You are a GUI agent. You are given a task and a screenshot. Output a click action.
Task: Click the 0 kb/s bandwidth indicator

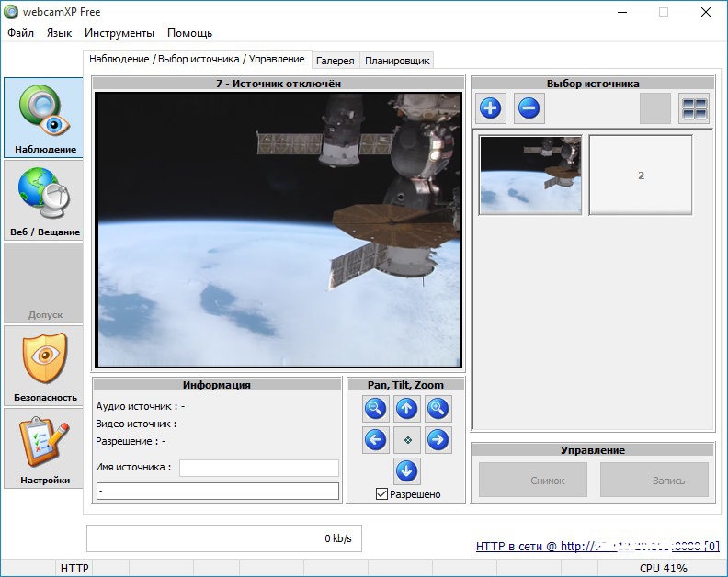pos(223,538)
